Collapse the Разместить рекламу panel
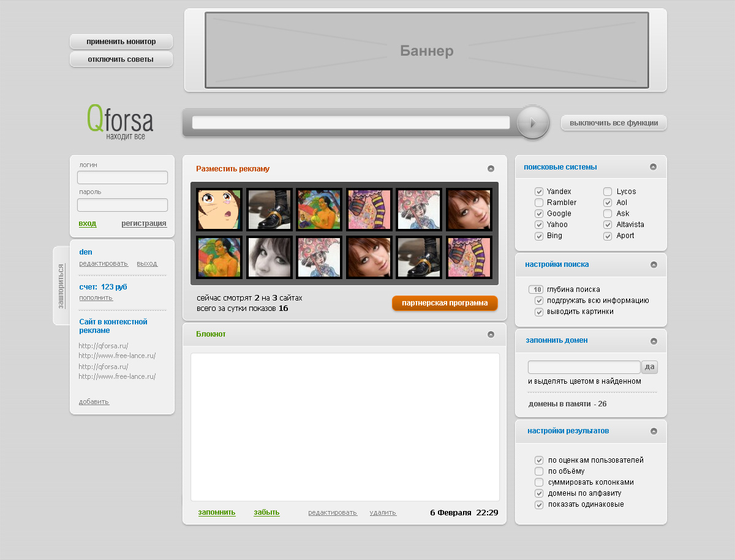This screenshot has width=735, height=560. [491, 169]
